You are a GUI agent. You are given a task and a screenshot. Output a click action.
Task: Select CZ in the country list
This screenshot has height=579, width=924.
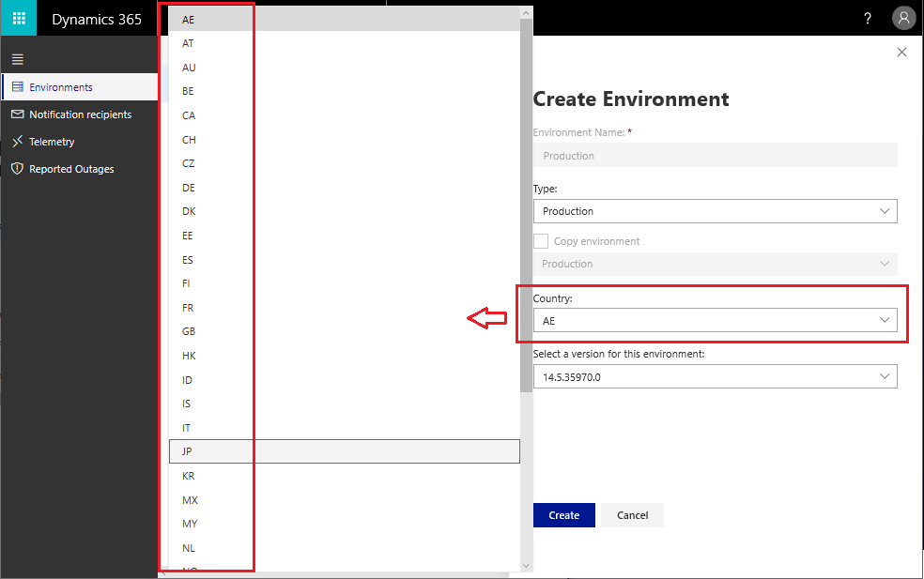click(344, 163)
